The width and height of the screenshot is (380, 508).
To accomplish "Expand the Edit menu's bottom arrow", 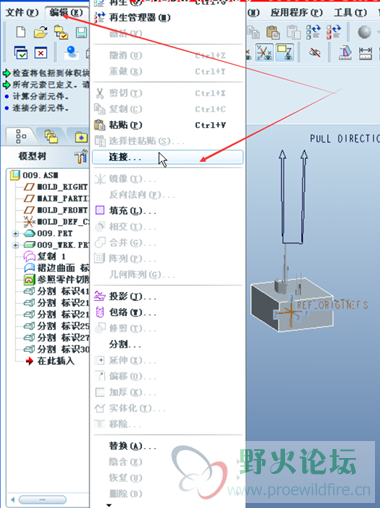I will pyautogui.click(x=109, y=505).
